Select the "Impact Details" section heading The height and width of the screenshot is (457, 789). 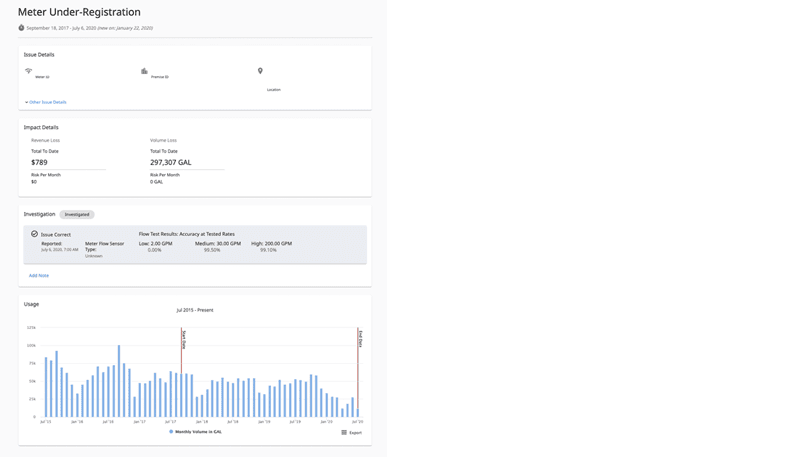click(x=41, y=127)
